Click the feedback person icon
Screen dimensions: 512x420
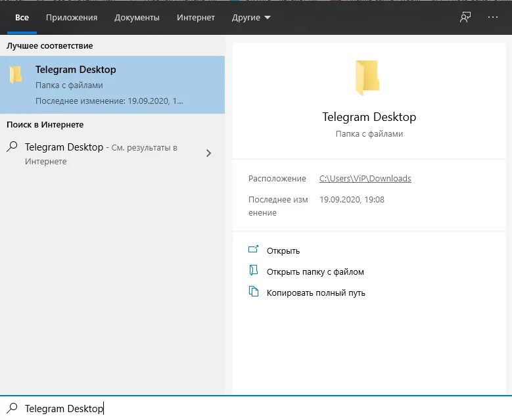click(x=465, y=17)
